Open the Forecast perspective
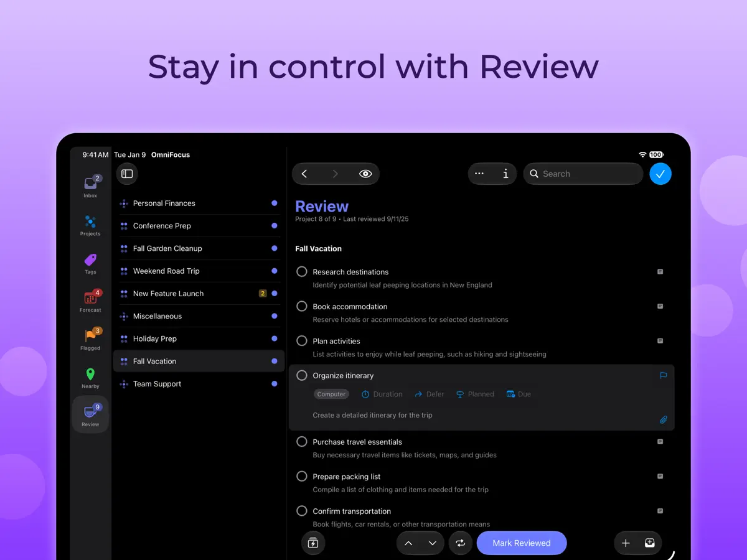The height and width of the screenshot is (560, 747). [x=90, y=301]
